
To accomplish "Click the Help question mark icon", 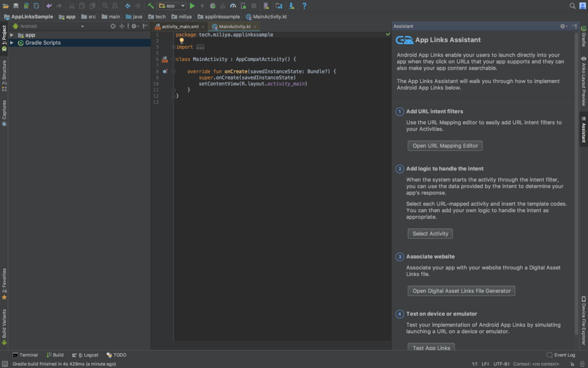I will (304, 6).
